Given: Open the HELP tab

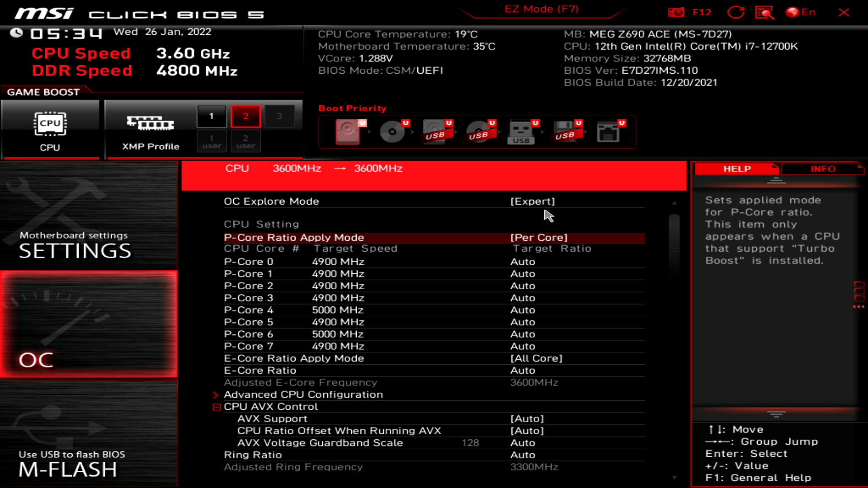Looking at the screenshot, I should (x=736, y=169).
